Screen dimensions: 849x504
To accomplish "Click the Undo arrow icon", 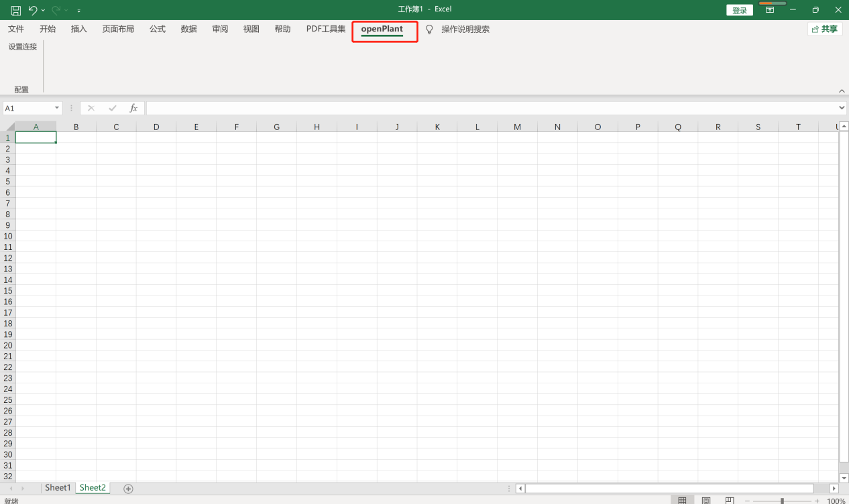I will (x=32, y=10).
